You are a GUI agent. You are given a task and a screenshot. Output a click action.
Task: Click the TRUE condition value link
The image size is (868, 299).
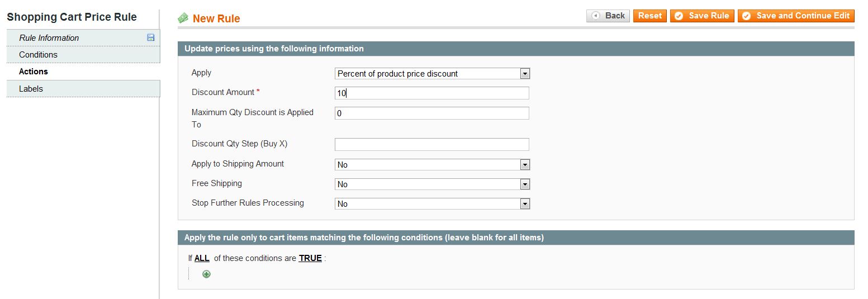point(310,258)
